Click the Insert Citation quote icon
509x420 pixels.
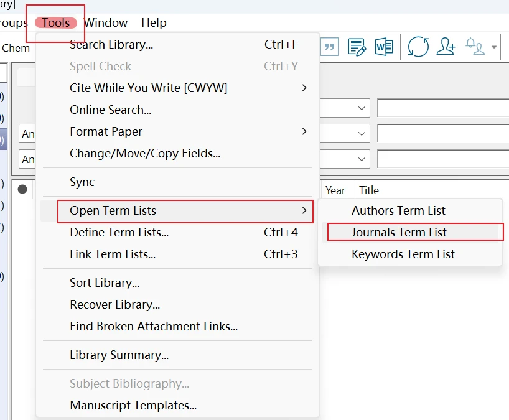coord(330,47)
